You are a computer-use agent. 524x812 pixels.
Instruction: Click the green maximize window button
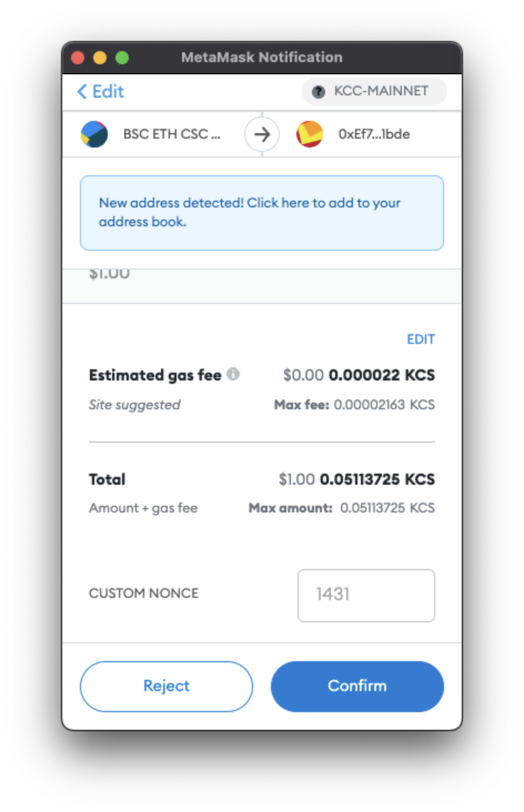tap(122, 58)
